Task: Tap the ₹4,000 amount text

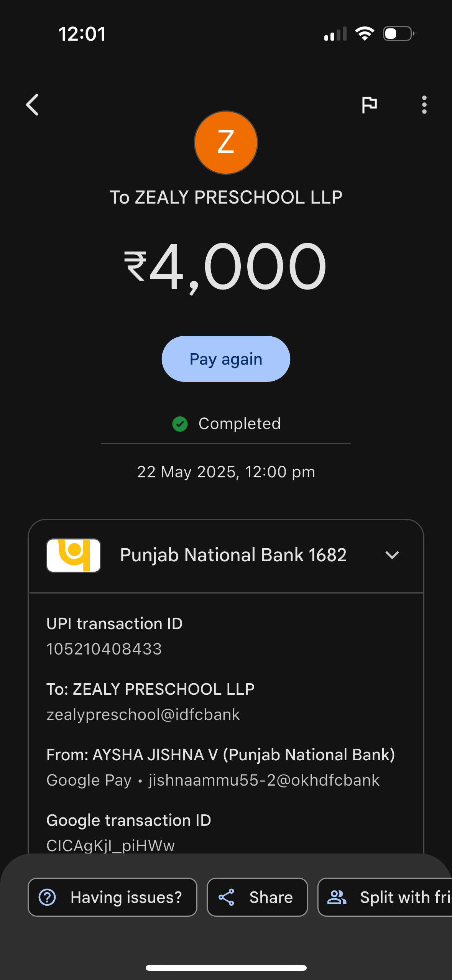Action: tap(226, 267)
